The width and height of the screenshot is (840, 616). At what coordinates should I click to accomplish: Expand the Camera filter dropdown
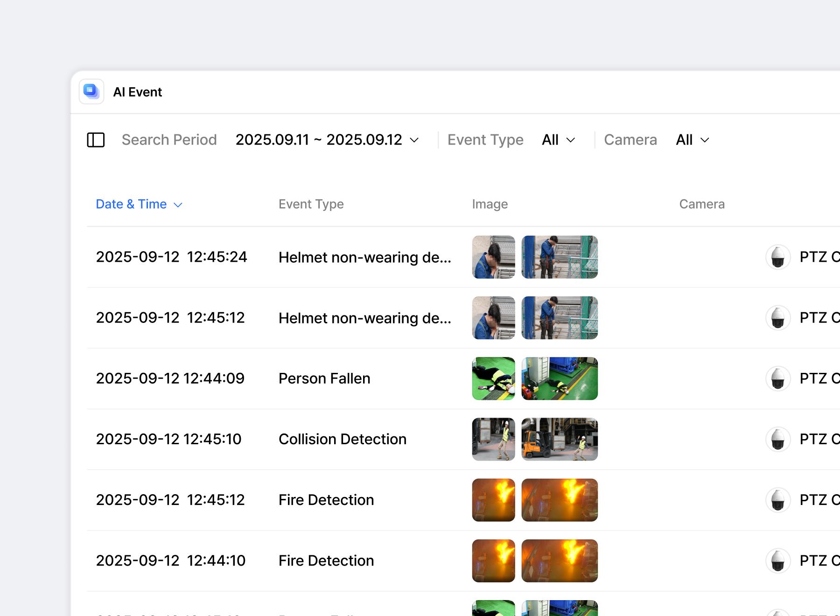tap(693, 140)
